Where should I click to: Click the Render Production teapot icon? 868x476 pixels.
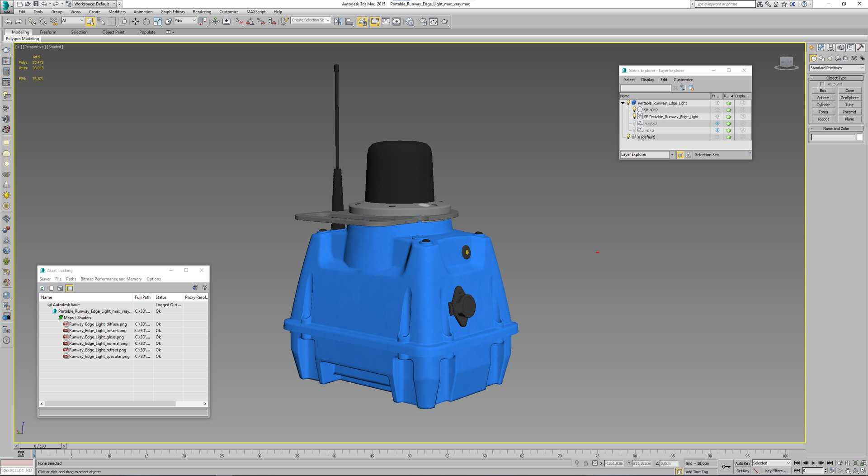444,21
